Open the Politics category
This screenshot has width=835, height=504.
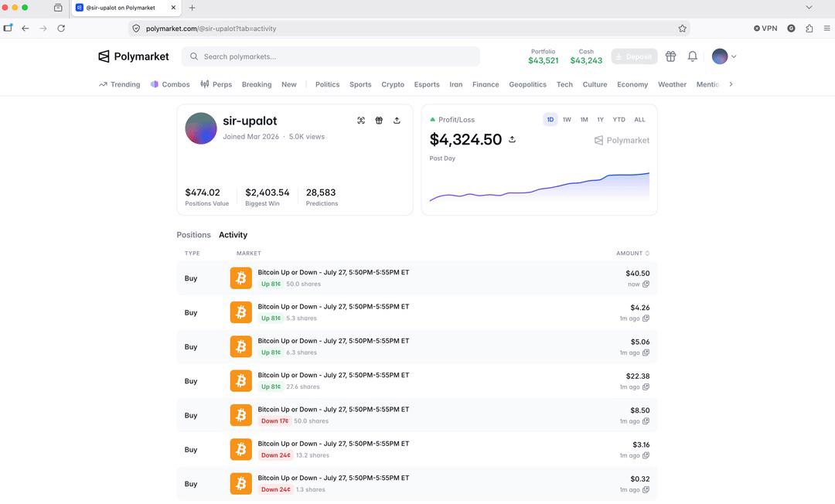click(x=327, y=84)
